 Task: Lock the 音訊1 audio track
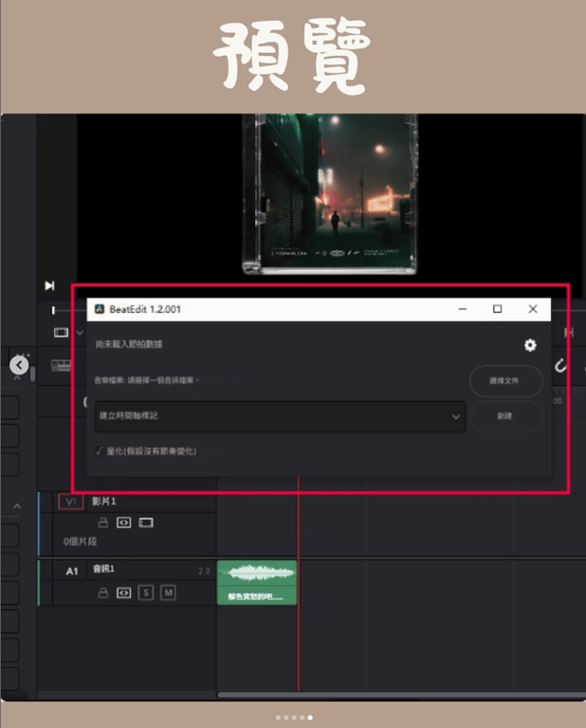(103, 592)
